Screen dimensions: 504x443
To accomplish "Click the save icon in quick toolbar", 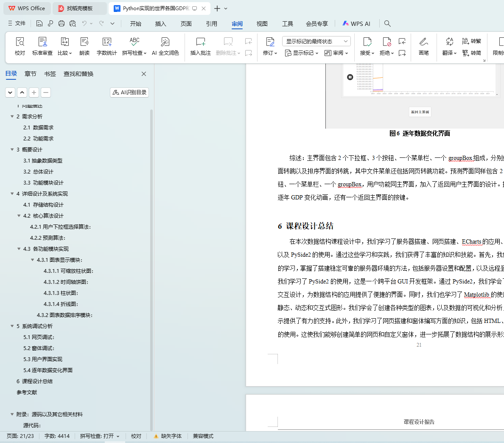I will click(x=39, y=23).
